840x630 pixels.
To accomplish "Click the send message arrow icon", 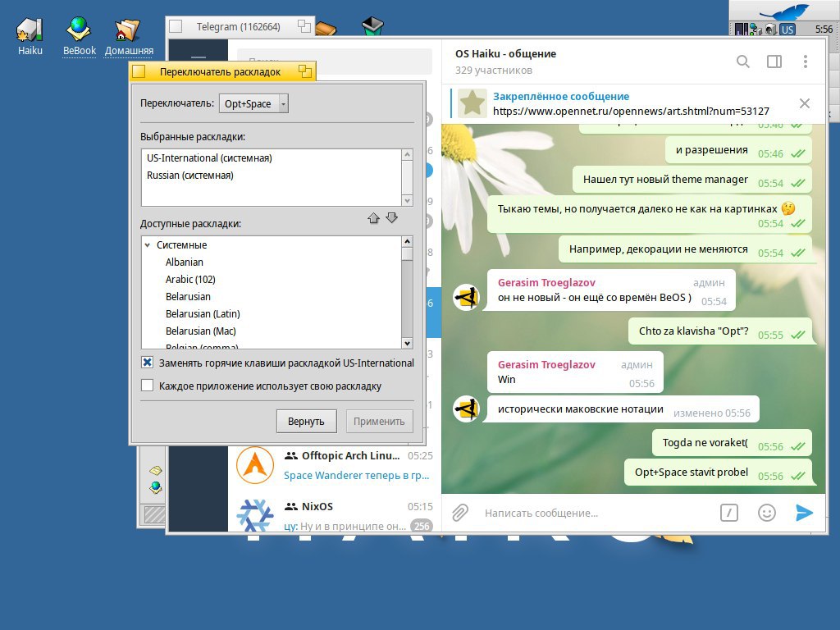I will (804, 513).
